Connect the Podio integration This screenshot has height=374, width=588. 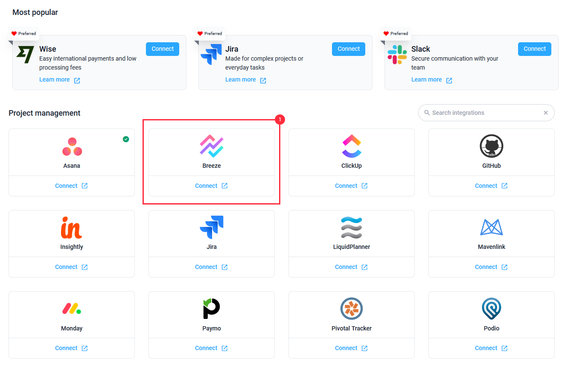(x=486, y=348)
